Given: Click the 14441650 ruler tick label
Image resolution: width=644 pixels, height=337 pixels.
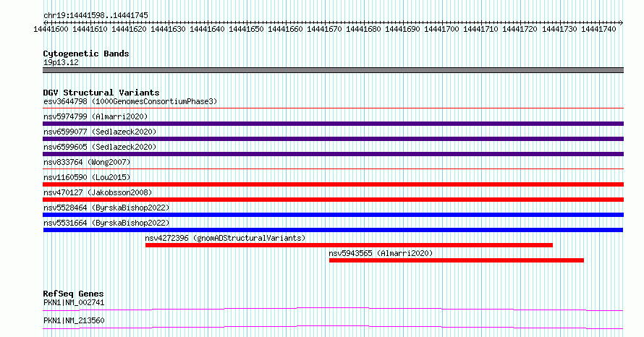Looking at the screenshot, I should pyautogui.click(x=246, y=30).
